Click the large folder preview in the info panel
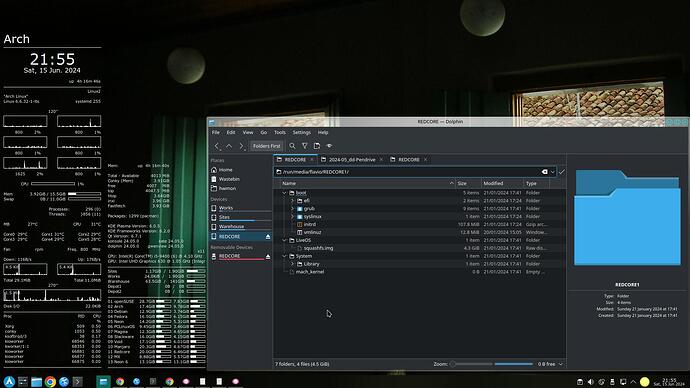Screen dimensions: 690x388 point(627,217)
